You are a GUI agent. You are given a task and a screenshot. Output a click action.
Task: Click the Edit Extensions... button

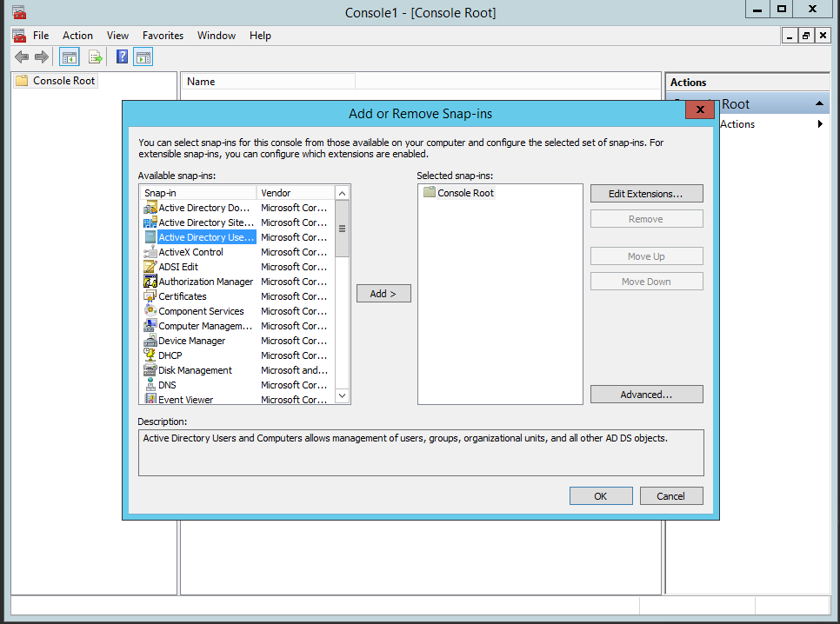click(x=647, y=193)
